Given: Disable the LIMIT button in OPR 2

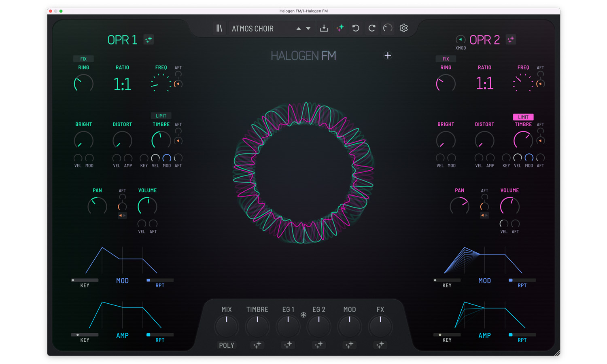Looking at the screenshot, I should tap(523, 117).
